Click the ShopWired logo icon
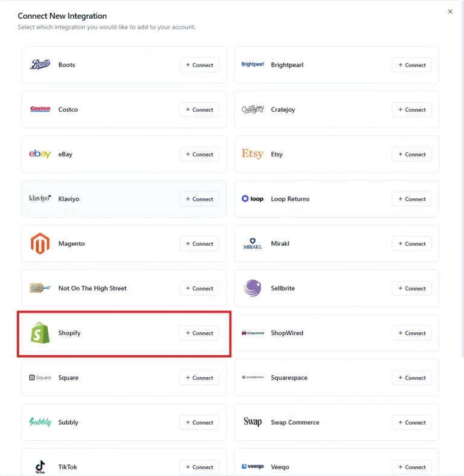This screenshot has height=476, width=464. point(253,333)
